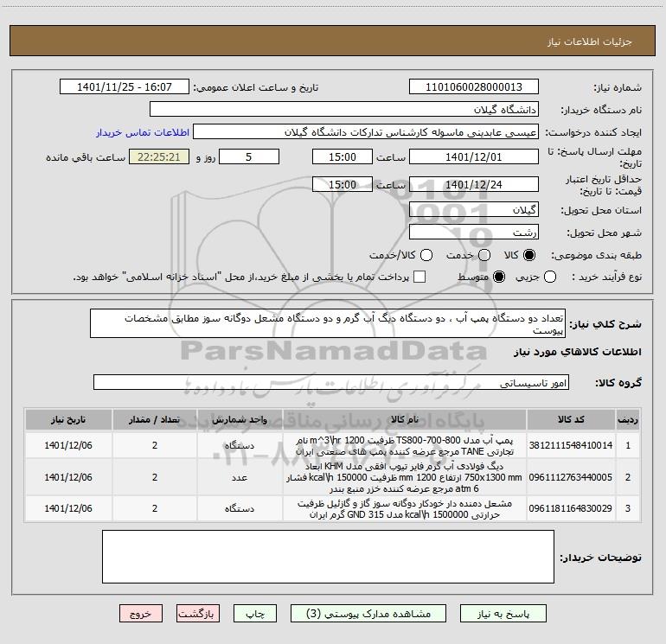Click the unit دستگاه in row 1
The image size is (666, 644).
click(x=240, y=445)
